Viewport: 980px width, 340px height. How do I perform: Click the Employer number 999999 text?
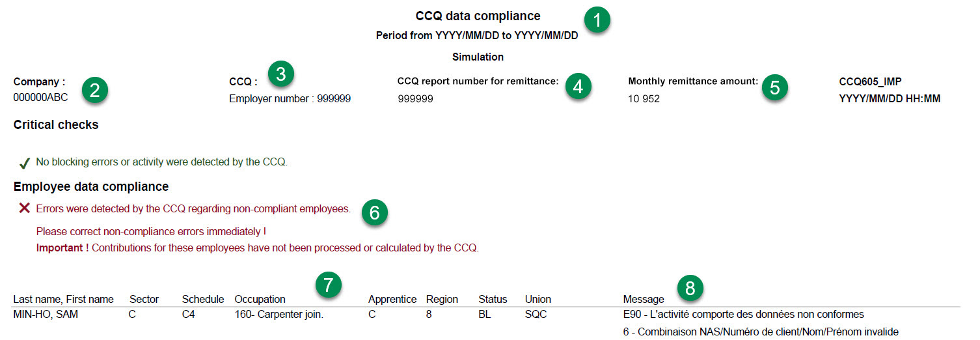(x=290, y=99)
